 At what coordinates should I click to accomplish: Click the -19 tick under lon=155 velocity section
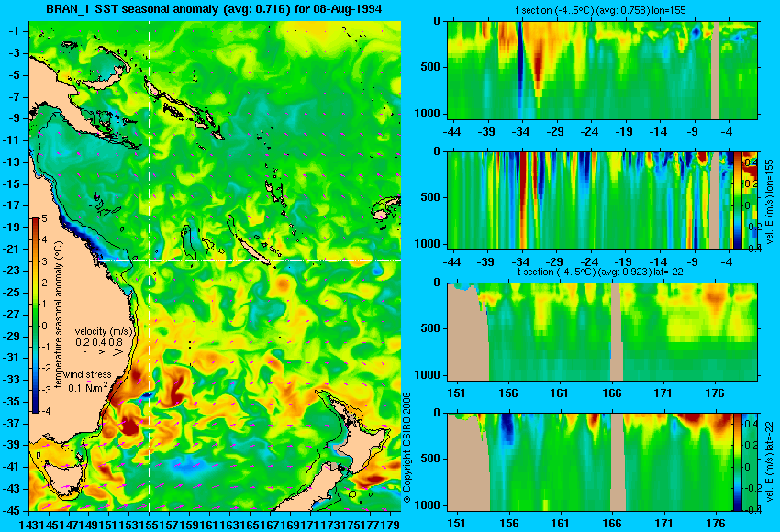pos(623,262)
